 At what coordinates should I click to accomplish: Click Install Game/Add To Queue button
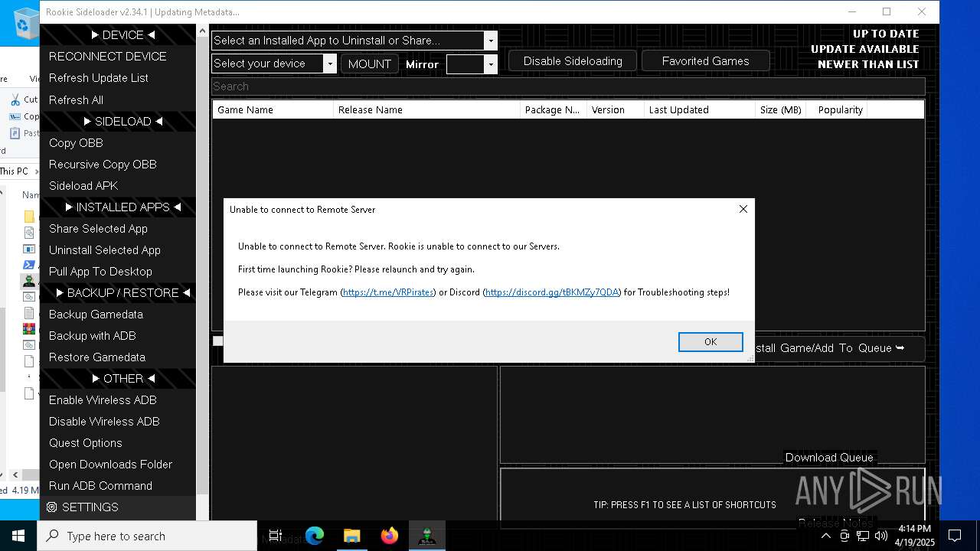[x=839, y=348]
